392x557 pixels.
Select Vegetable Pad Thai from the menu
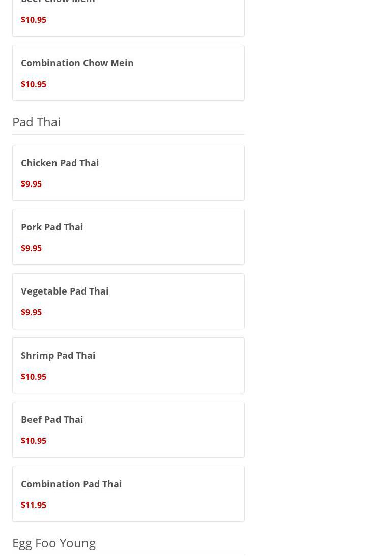tap(65, 291)
